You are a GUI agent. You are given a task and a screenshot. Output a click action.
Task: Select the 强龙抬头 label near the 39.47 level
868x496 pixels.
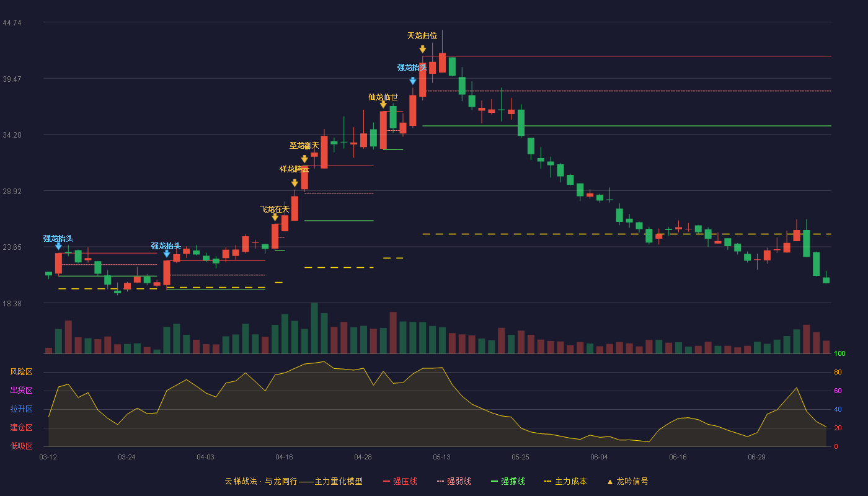[x=412, y=68]
